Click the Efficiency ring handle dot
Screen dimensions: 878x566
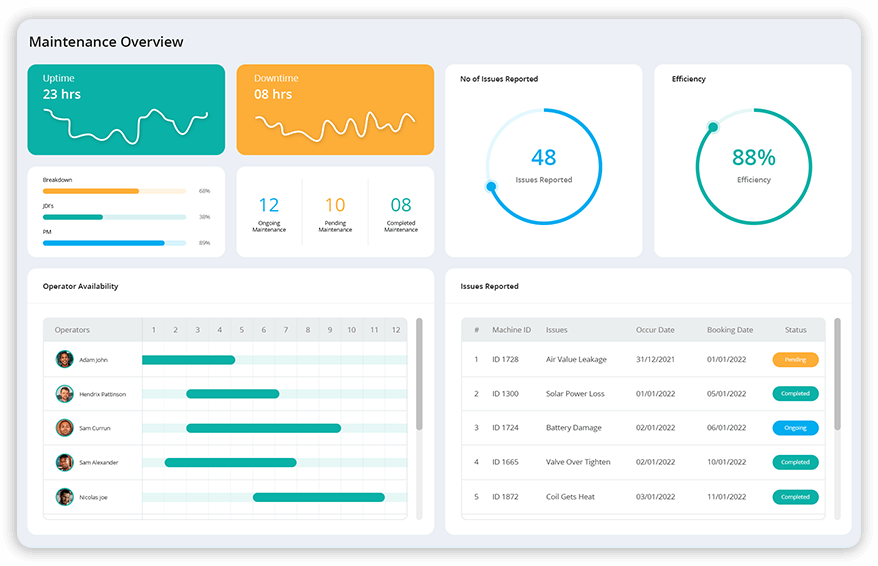[x=713, y=127]
